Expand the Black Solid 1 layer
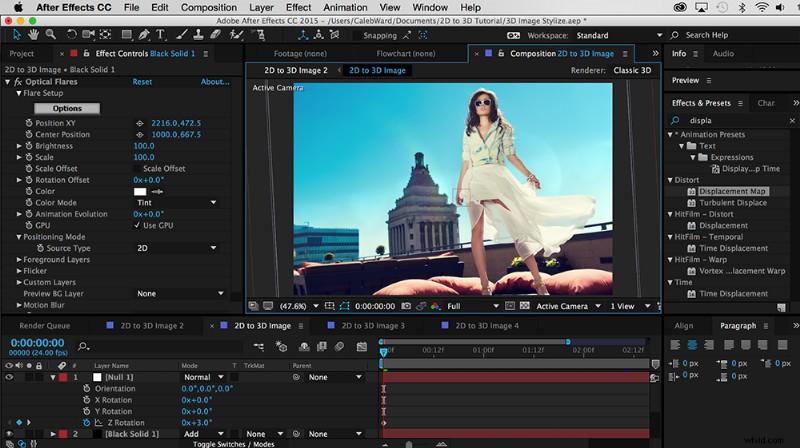Viewport: 800px width, 448px height. click(x=53, y=434)
